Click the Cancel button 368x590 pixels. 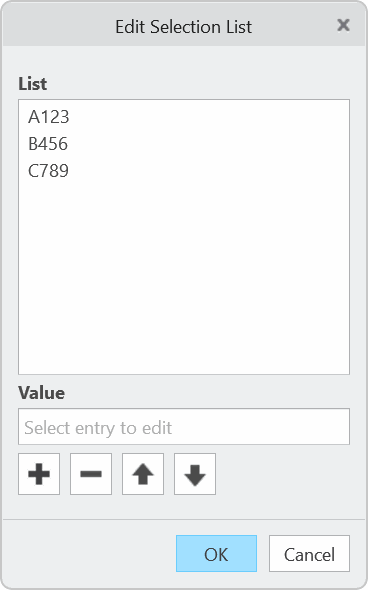(x=309, y=554)
